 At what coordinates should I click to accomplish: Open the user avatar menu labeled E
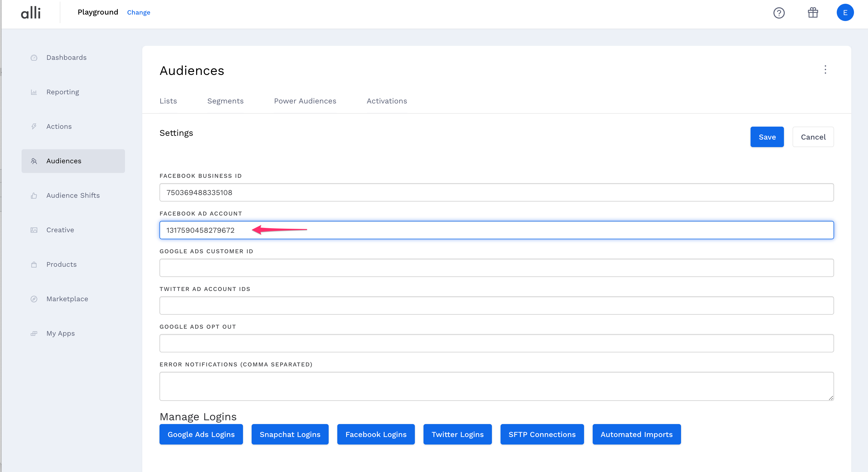pyautogui.click(x=845, y=12)
